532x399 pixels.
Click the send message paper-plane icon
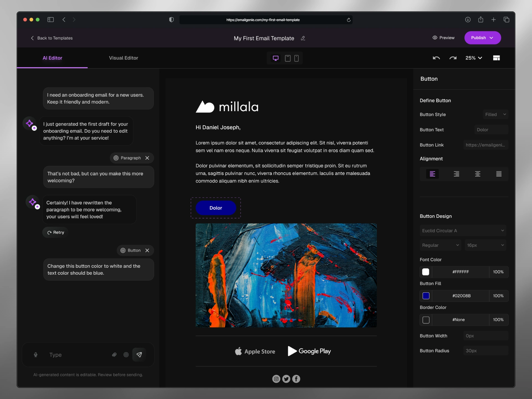(139, 355)
